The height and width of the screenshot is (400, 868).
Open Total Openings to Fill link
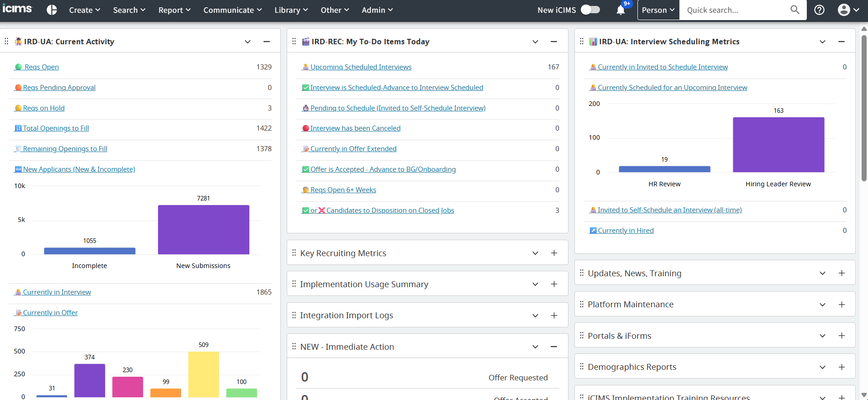(x=52, y=128)
